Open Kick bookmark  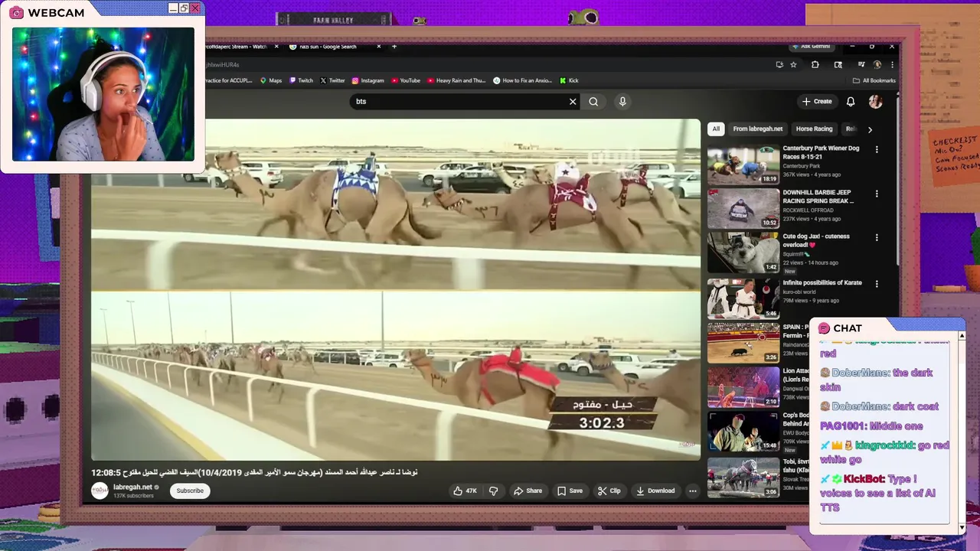click(x=569, y=80)
